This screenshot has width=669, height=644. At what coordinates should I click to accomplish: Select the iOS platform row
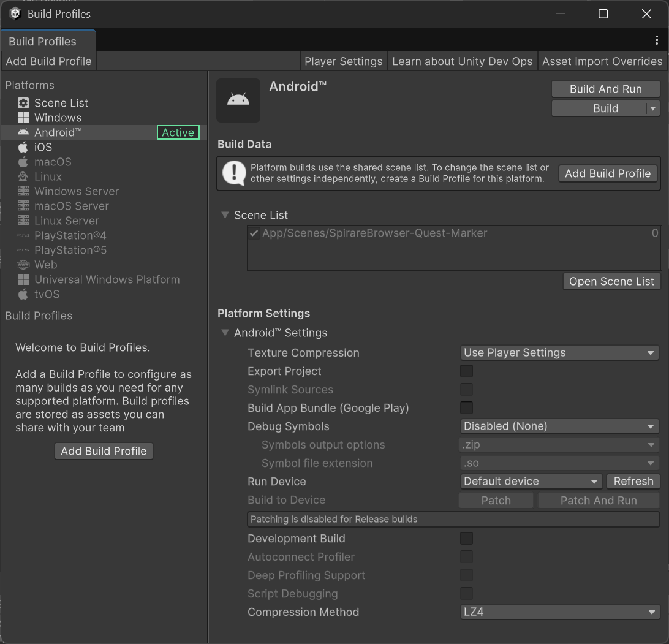105,147
